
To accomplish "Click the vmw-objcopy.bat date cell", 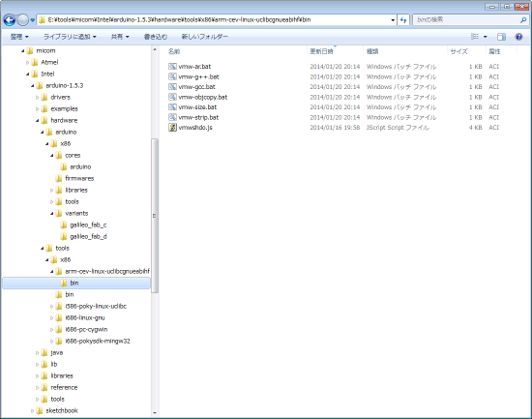I will 335,97.
